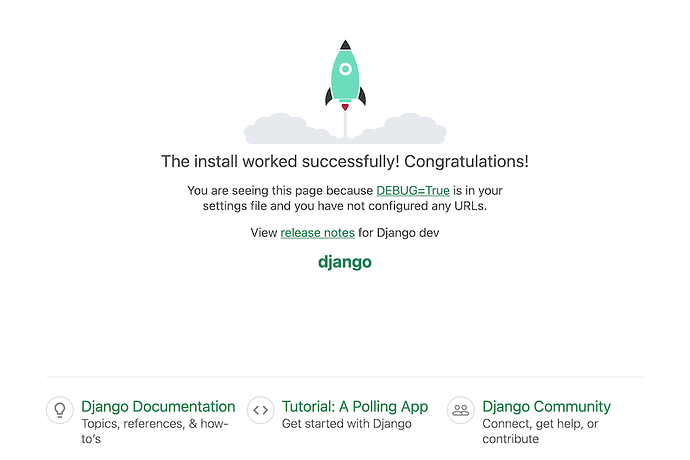Image resolution: width=690 pixels, height=460 pixels.
Task: Click the text 'Topics, references, & how-to's'
Action: tap(155, 431)
